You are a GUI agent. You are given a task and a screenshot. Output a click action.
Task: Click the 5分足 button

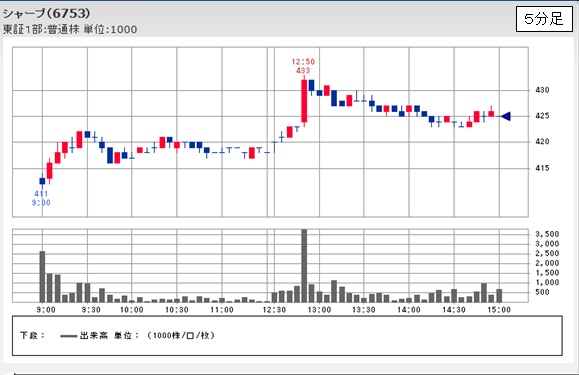544,18
